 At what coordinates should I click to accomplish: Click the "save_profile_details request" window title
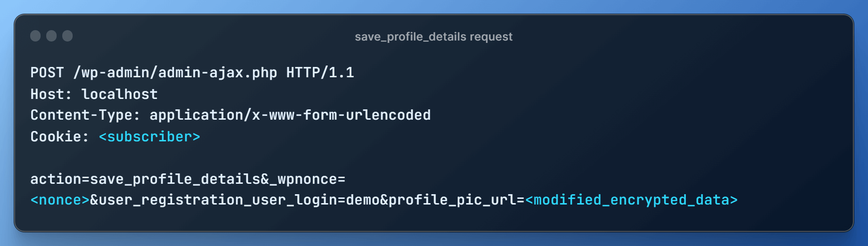pos(434,37)
